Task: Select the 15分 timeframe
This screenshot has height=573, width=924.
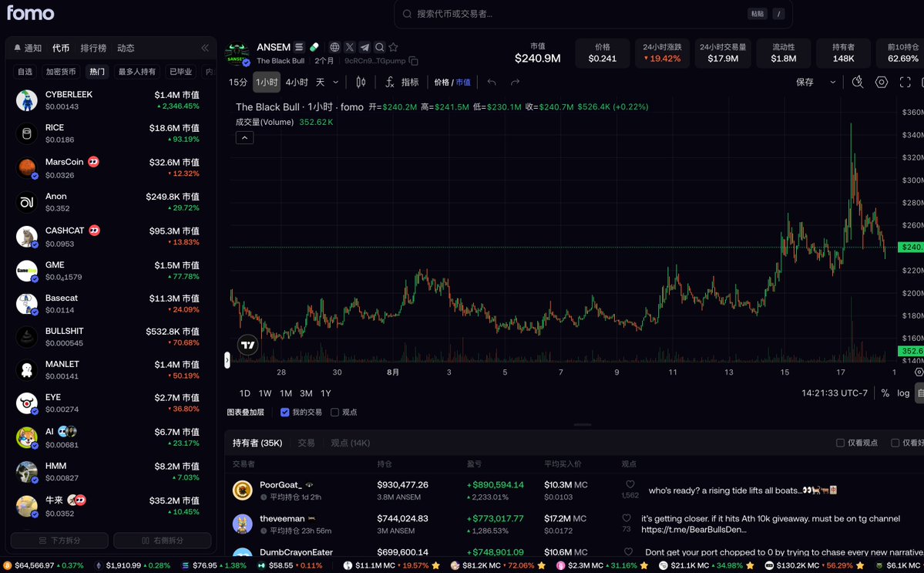Action: (x=238, y=83)
